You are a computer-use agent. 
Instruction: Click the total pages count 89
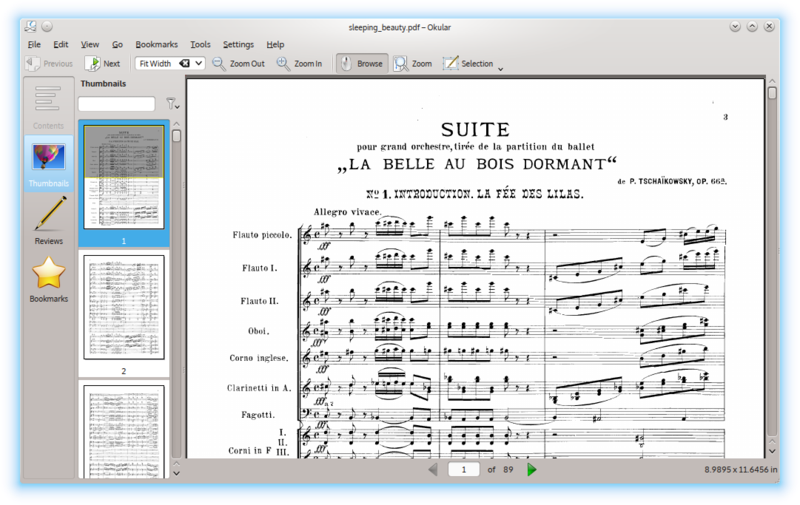click(508, 469)
